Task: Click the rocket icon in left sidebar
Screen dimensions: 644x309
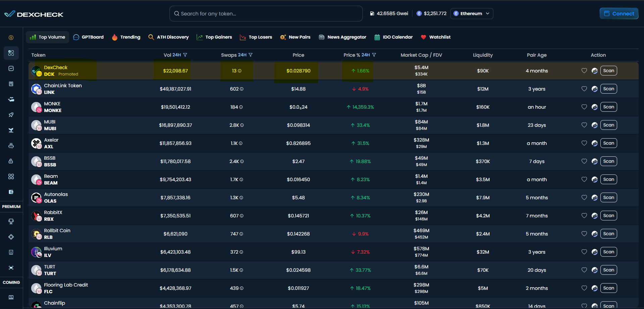Action: (11, 115)
